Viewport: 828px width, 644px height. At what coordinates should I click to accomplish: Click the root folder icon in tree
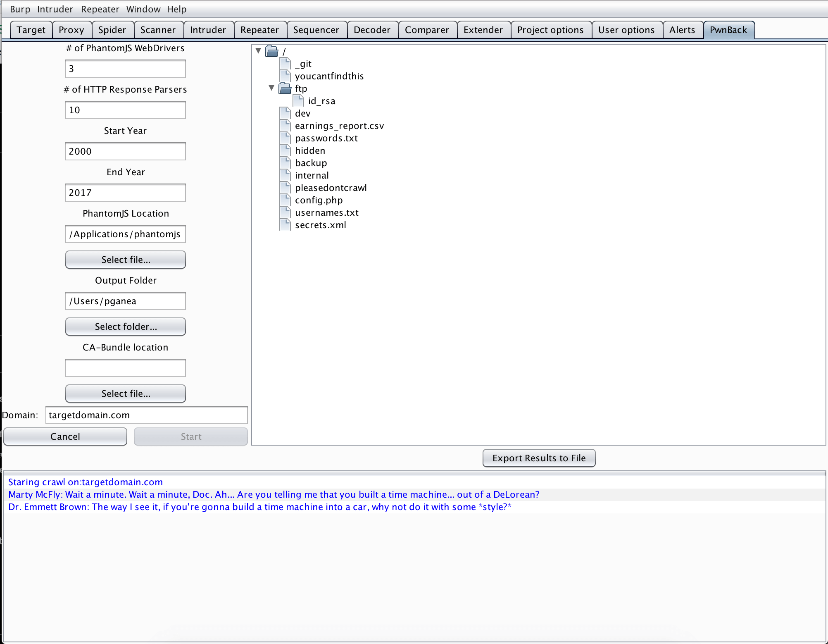coord(272,51)
